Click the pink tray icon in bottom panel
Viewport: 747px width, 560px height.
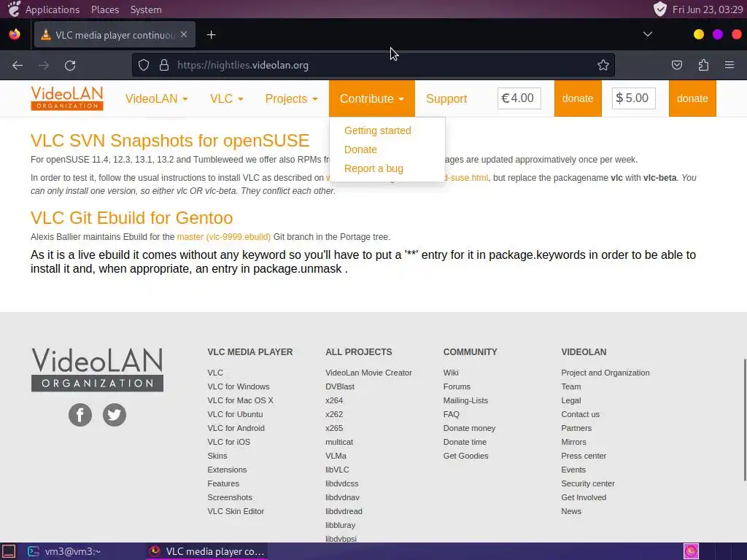click(691, 551)
